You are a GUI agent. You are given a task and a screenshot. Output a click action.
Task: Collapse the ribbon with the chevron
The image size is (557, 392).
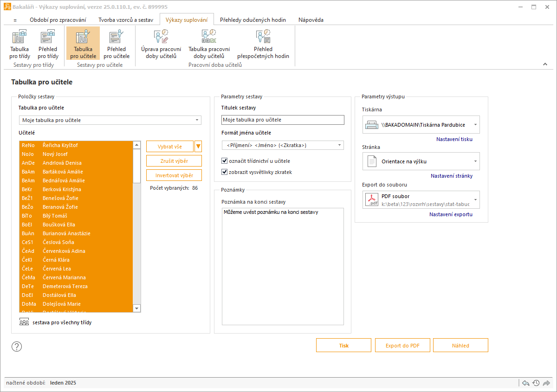(x=545, y=64)
